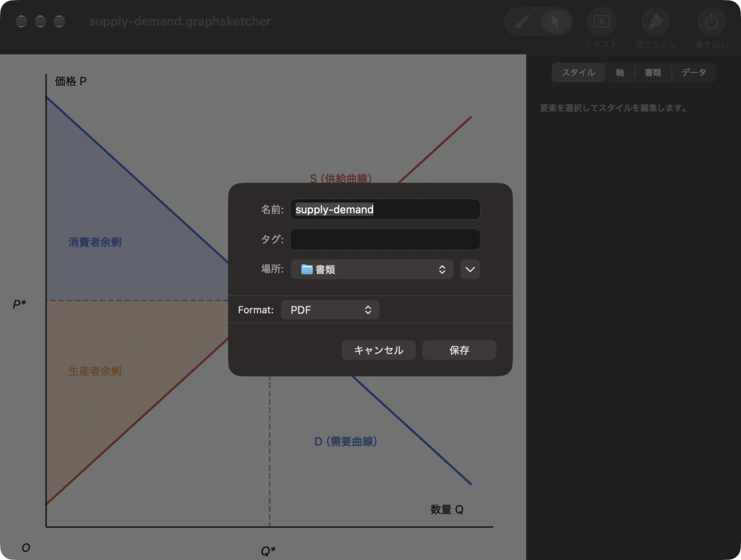Select the arrow pointer tool in toolbar

point(555,21)
